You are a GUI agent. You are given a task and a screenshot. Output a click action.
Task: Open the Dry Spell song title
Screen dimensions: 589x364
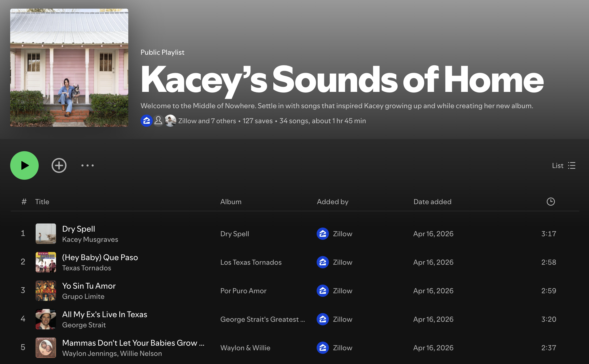[x=79, y=229]
